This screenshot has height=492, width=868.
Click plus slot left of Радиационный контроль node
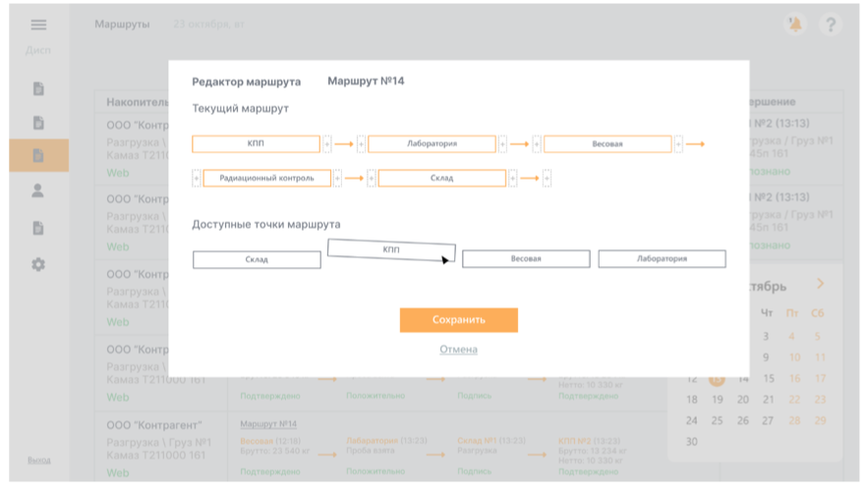click(196, 178)
